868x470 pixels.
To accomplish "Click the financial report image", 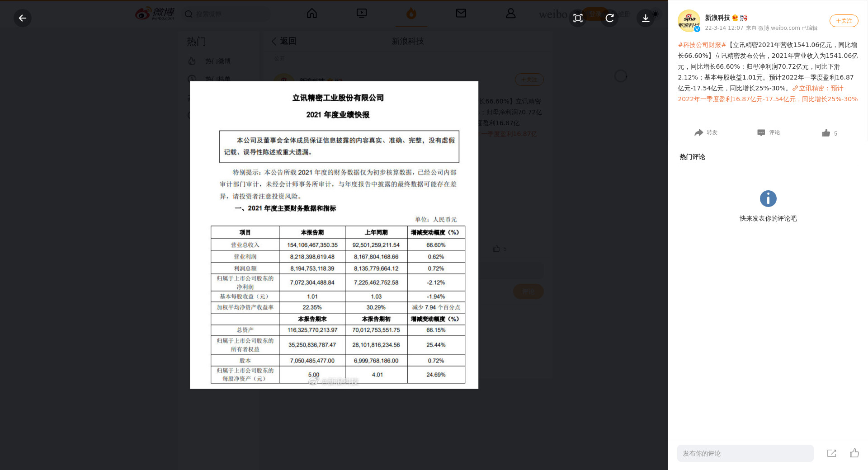I will pyautogui.click(x=334, y=235).
